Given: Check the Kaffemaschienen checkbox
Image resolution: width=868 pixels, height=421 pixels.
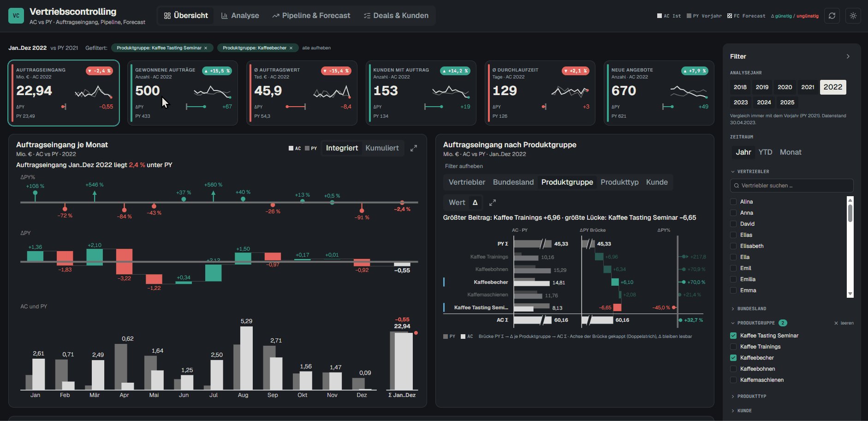Looking at the screenshot, I should (733, 380).
